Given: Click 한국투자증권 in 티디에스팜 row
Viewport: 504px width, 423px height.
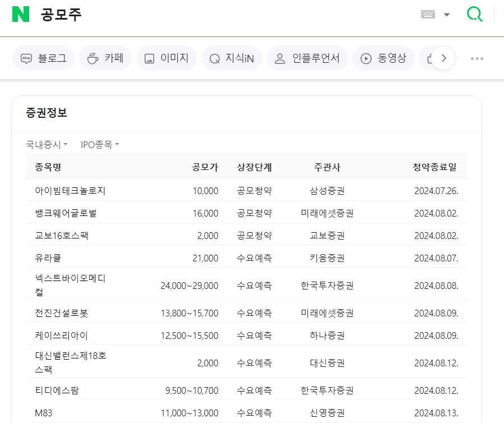Looking at the screenshot, I should (x=327, y=390).
